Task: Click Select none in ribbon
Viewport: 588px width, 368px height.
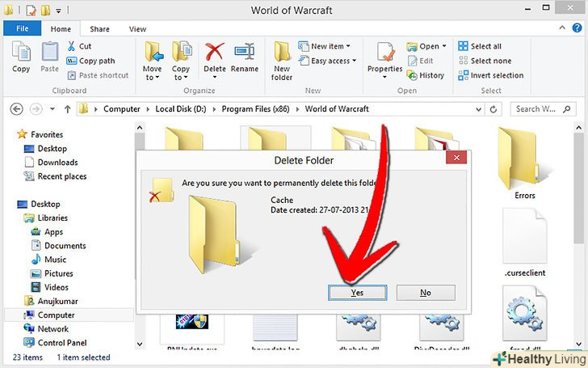Action: [x=485, y=61]
